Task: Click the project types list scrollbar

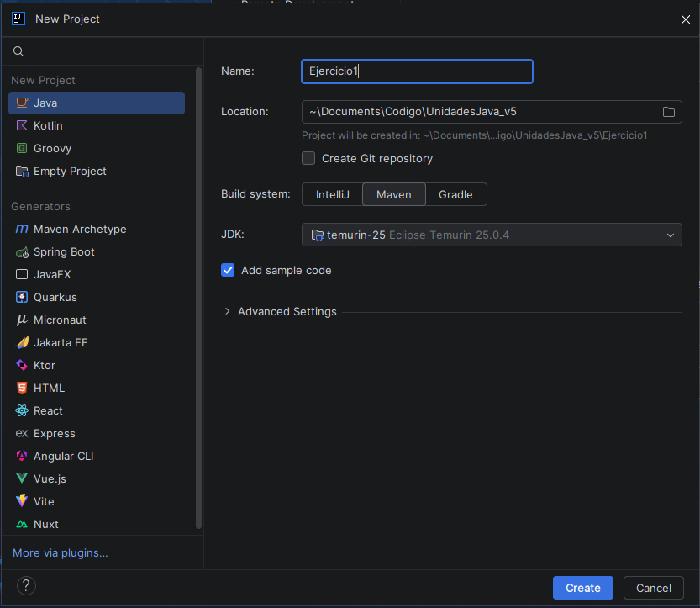Action: tap(198, 299)
